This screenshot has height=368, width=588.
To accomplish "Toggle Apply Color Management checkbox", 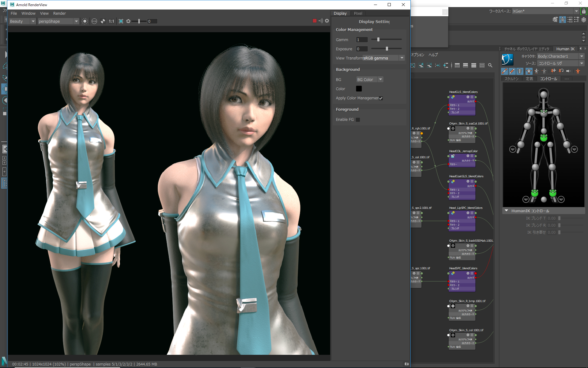I will click(381, 98).
